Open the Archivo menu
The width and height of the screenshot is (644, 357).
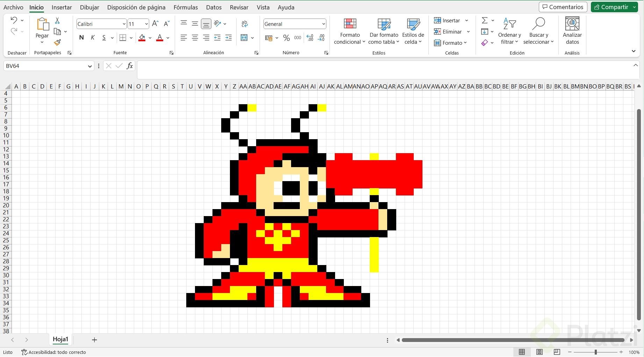point(13,7)
